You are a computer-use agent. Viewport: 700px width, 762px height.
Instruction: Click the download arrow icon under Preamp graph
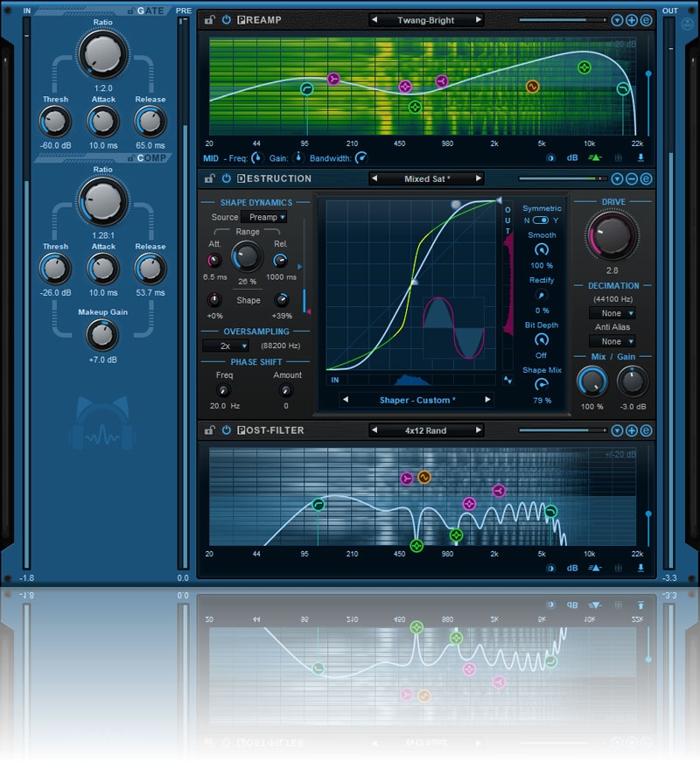coord(640,158)
